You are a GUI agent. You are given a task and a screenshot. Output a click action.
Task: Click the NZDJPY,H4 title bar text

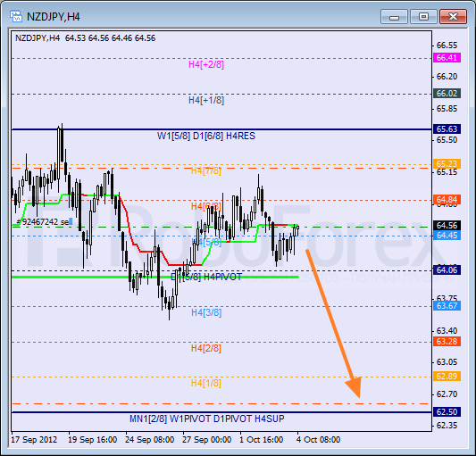coord(53,17)
